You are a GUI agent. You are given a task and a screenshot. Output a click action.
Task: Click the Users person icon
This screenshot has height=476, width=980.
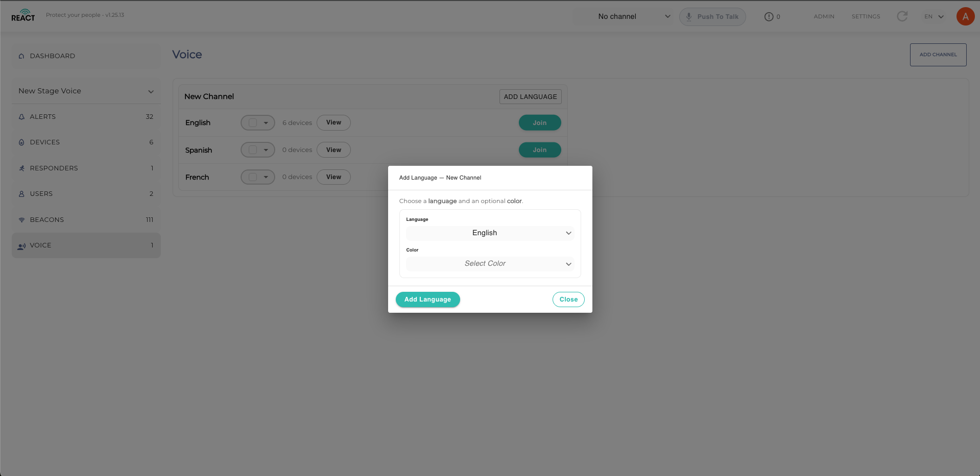pyautogui.click(x=21, y=194)
